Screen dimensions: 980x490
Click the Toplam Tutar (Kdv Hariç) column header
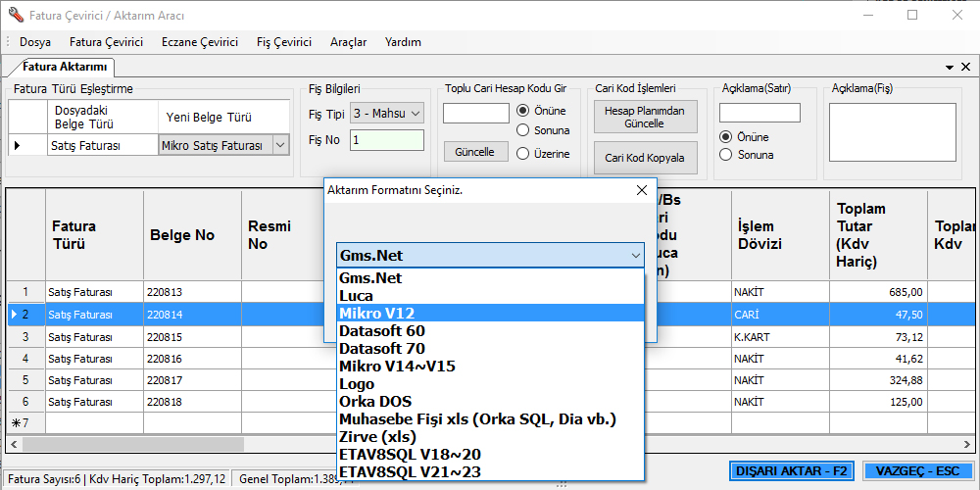(878, 235)
